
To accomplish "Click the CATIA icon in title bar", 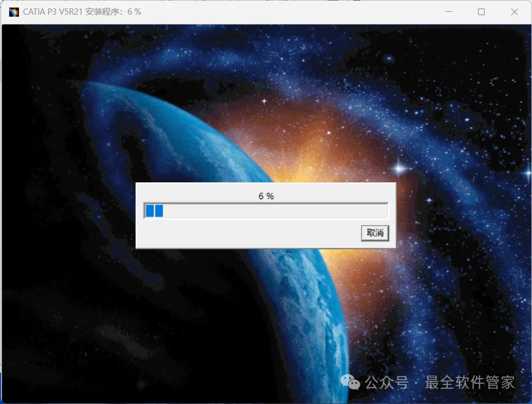I will (x=14, y=12).
